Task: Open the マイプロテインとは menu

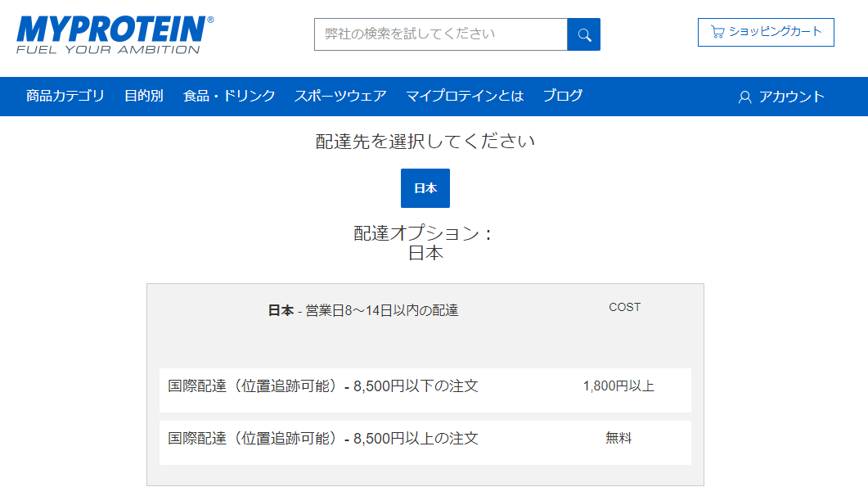Action: point(465,97)
